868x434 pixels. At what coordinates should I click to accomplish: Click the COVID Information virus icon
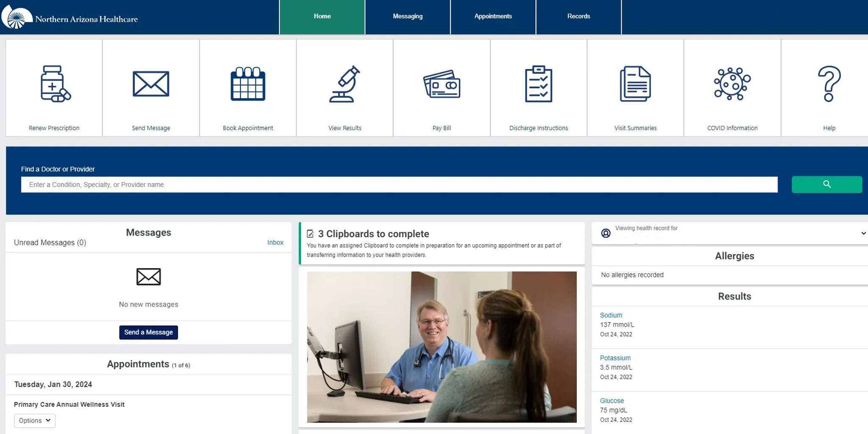click(732, 84)
